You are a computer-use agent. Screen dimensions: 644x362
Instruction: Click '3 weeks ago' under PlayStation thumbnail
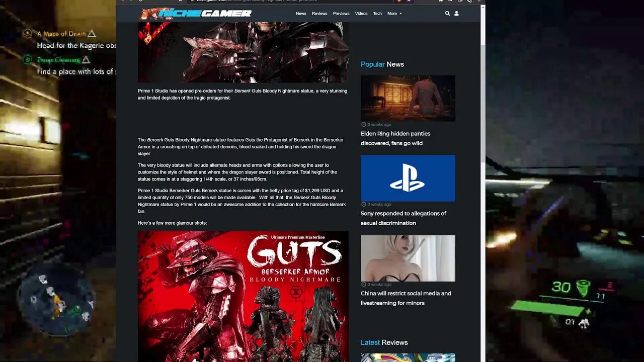point(379,204)
